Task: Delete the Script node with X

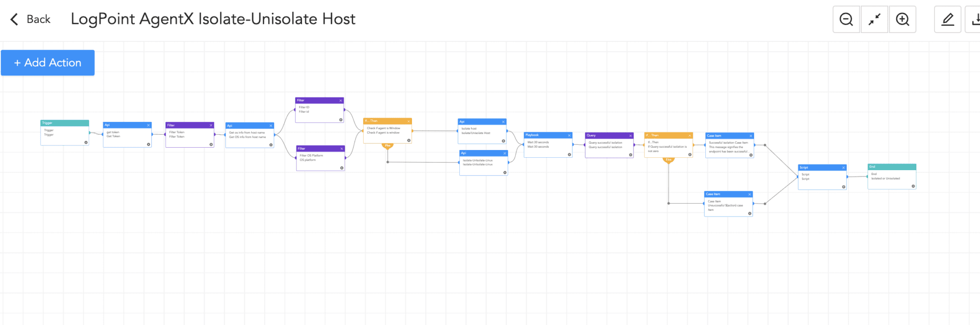Action: pos(844,168)
